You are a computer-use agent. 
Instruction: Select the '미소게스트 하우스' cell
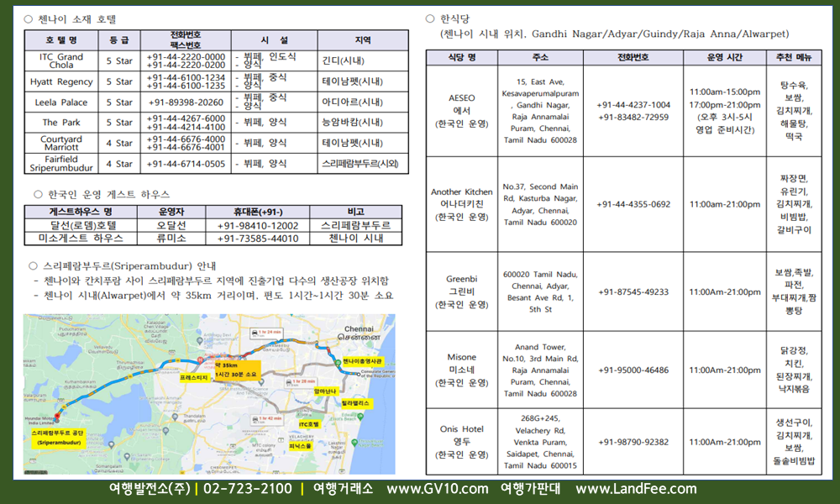[x=81, y=239]
